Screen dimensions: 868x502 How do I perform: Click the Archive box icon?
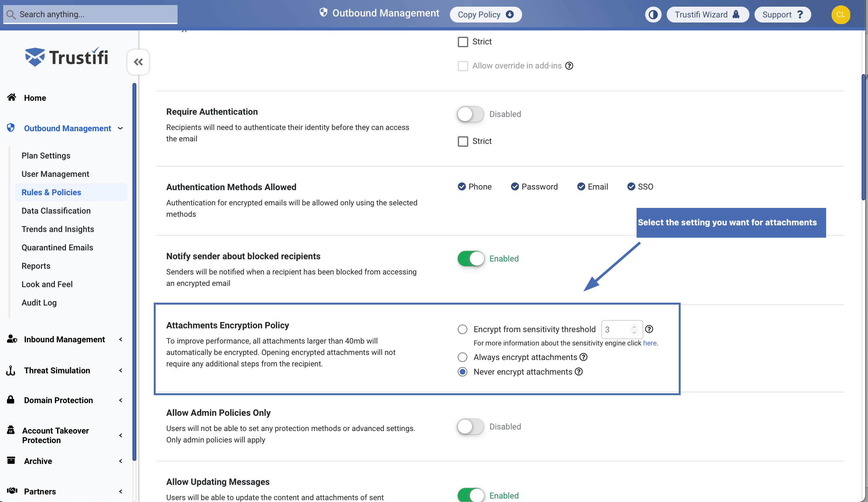[11, 461]
